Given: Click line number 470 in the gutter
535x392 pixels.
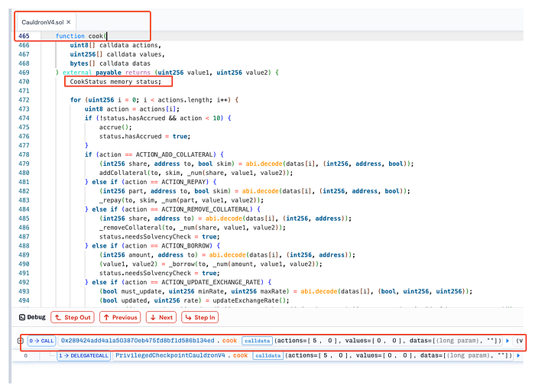Looking at the screenshot, I should (25, 81).
